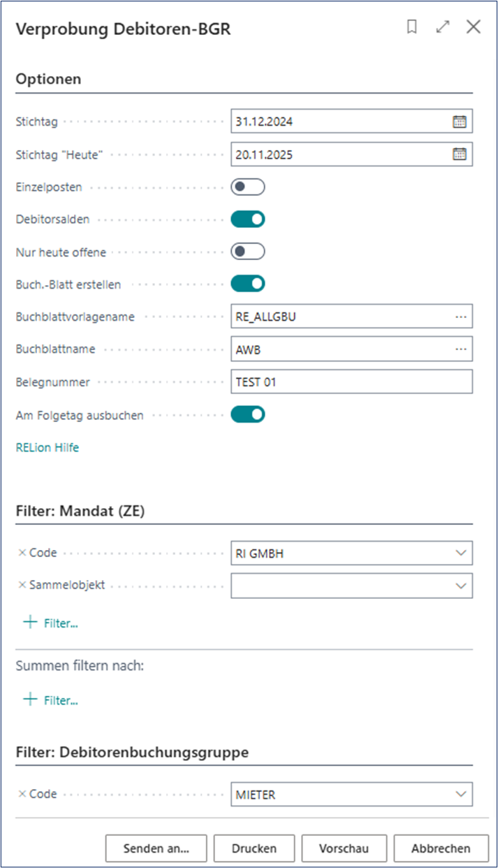Click the bookmark icon in header

[x=412, y=27]
